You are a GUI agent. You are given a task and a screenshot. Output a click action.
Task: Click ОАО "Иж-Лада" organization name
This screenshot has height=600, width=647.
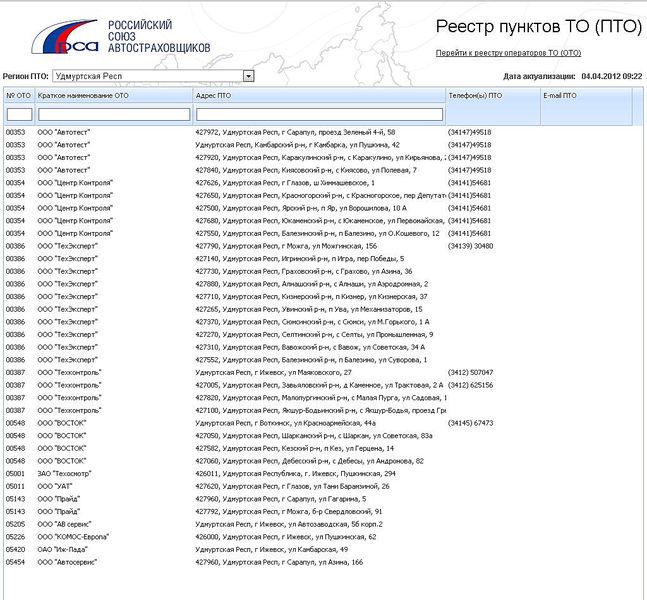tap(63, 550)
